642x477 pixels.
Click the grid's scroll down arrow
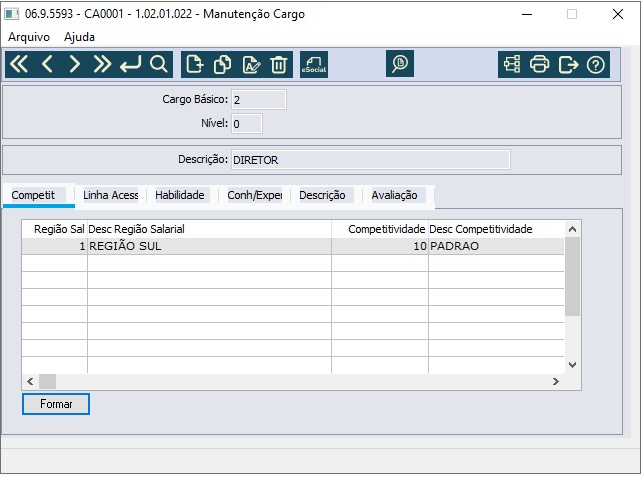click(572, 364)
